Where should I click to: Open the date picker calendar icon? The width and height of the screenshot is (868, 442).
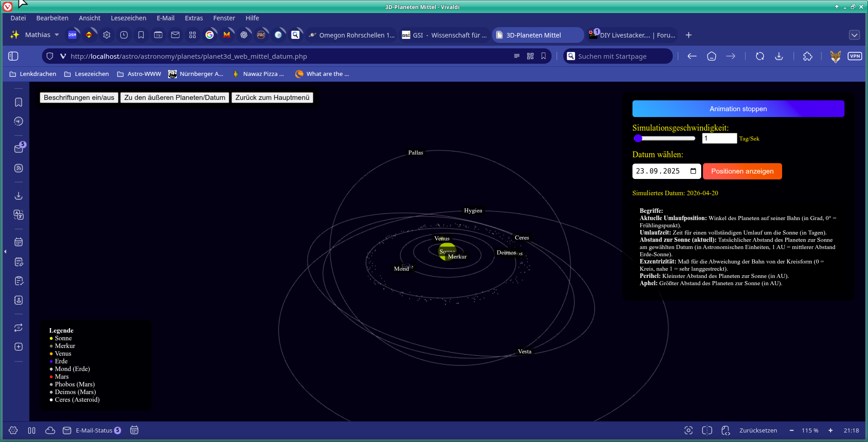coord(693,171)
